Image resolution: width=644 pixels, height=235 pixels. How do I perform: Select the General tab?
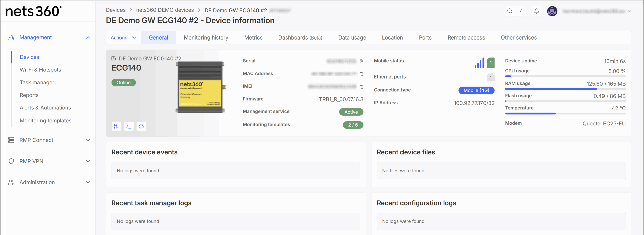point(158,38)
